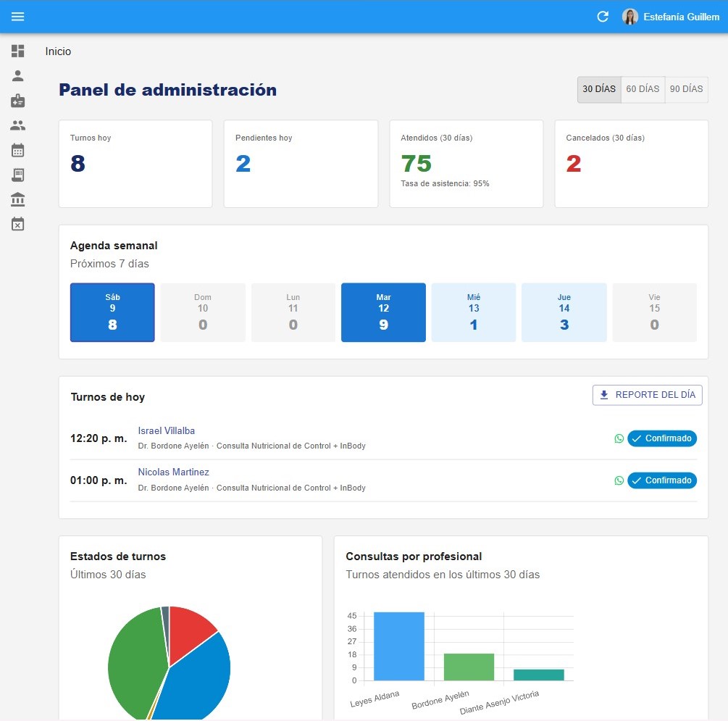This screenshot has height=721, width=728.
Task: Click WhatsApp icon for Nicolas Martinez
Action: pyautogui.click(x=619, y=480)
